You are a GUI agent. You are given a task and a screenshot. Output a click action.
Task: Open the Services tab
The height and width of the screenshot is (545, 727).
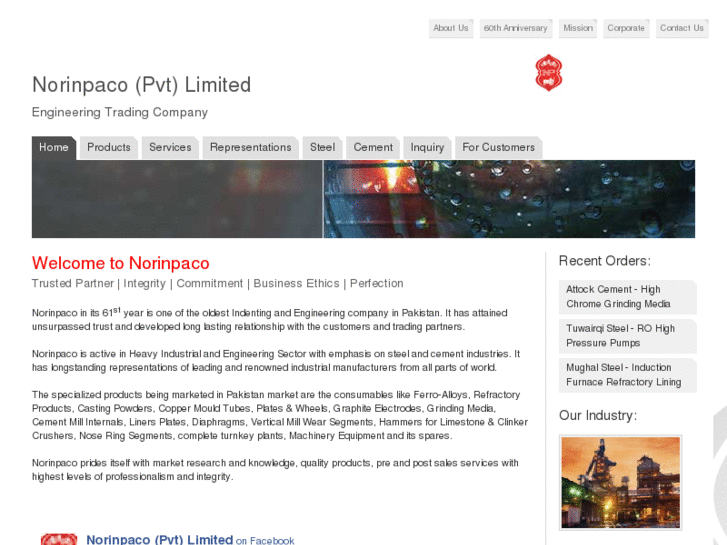170,147
